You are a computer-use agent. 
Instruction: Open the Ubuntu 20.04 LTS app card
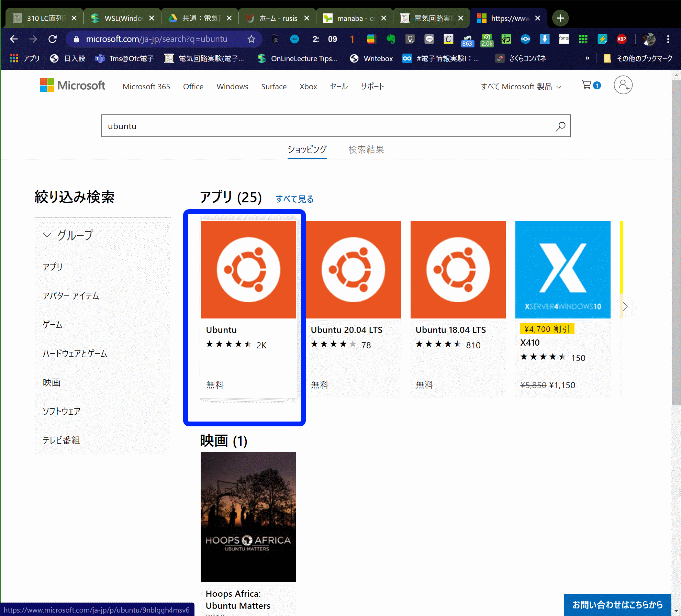(x=353, y=309)
